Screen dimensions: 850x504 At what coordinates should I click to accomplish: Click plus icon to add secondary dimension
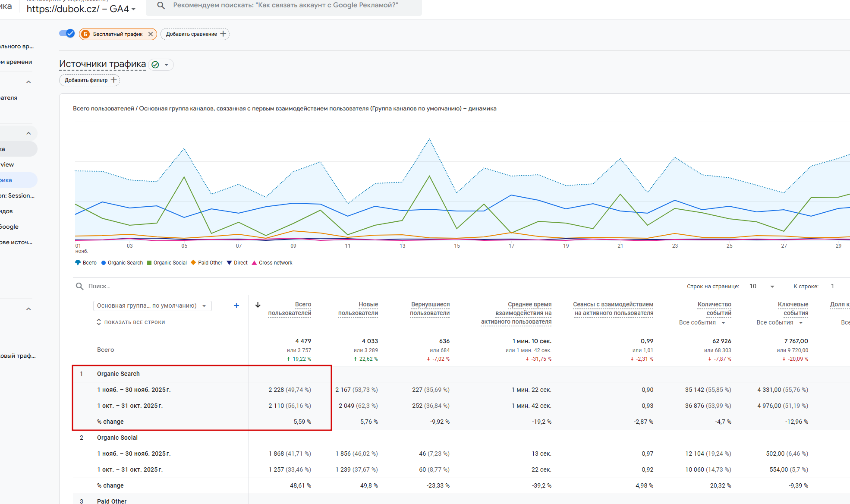[236, 306]
